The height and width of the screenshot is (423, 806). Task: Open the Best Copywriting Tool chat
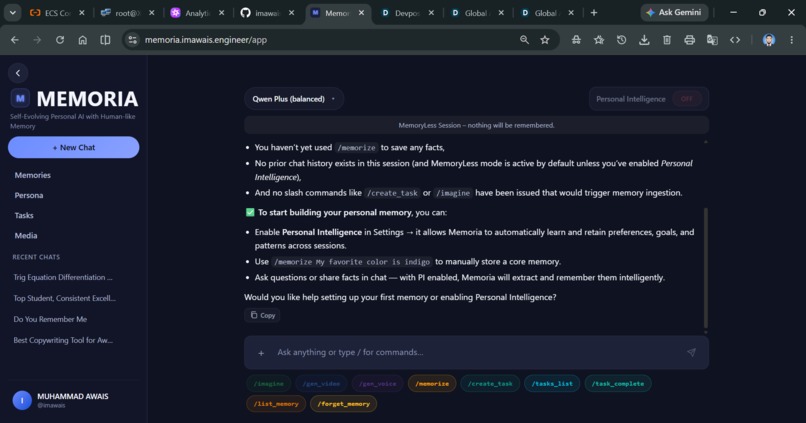(x=63, y=340)
